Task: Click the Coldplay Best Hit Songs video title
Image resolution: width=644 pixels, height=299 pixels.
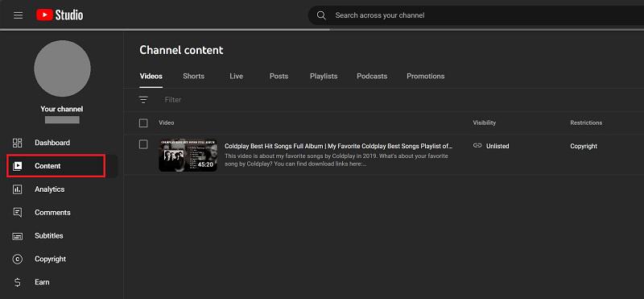Action: [338, 146]
